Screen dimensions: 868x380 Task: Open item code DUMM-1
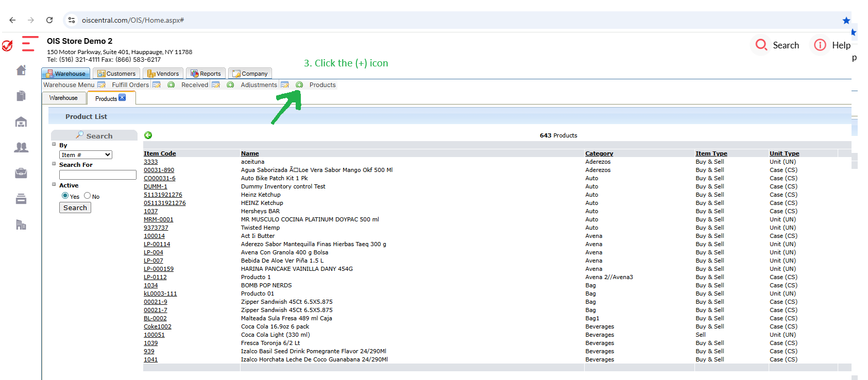(x=156, y=186)
